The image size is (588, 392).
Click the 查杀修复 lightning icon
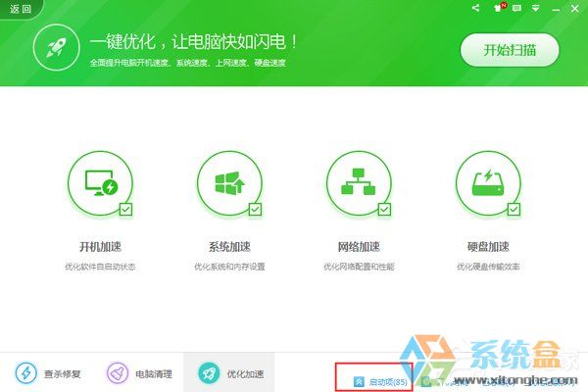[x=25, y=373]
